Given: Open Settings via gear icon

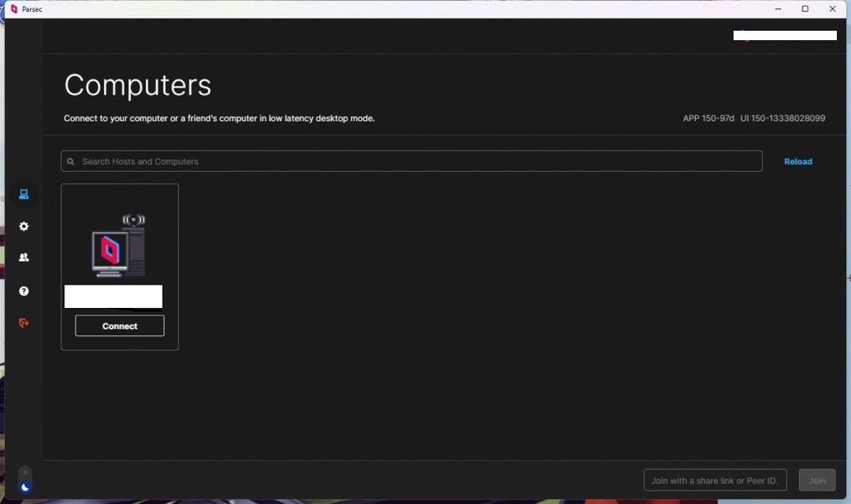Looking at the screenshot, I should 24,226.
